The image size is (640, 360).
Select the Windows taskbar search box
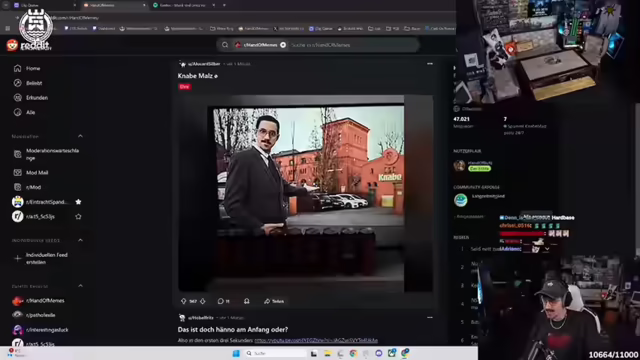(275, 353)
